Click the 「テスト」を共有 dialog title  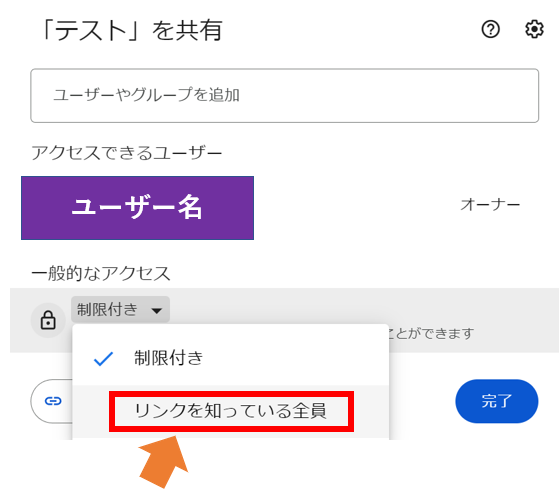[x=131, y=30]
